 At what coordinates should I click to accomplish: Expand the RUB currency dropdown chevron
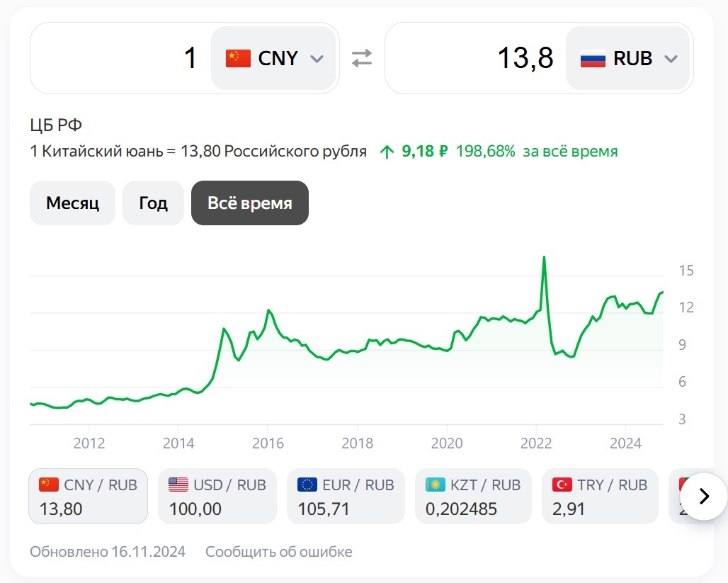tap(671, 59)
